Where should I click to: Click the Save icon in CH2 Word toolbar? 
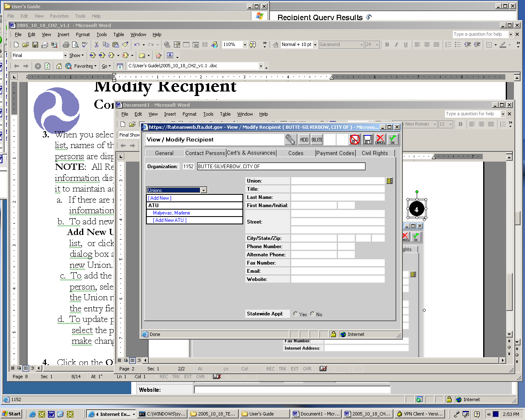(x=35, y=44)
